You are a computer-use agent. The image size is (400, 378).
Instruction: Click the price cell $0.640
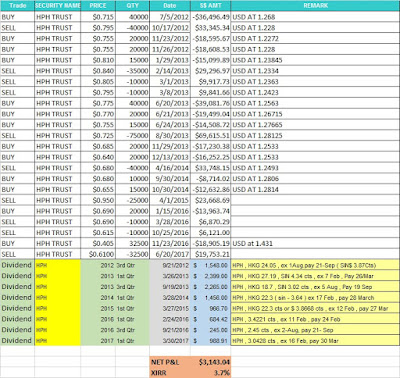tap(98, 157)
